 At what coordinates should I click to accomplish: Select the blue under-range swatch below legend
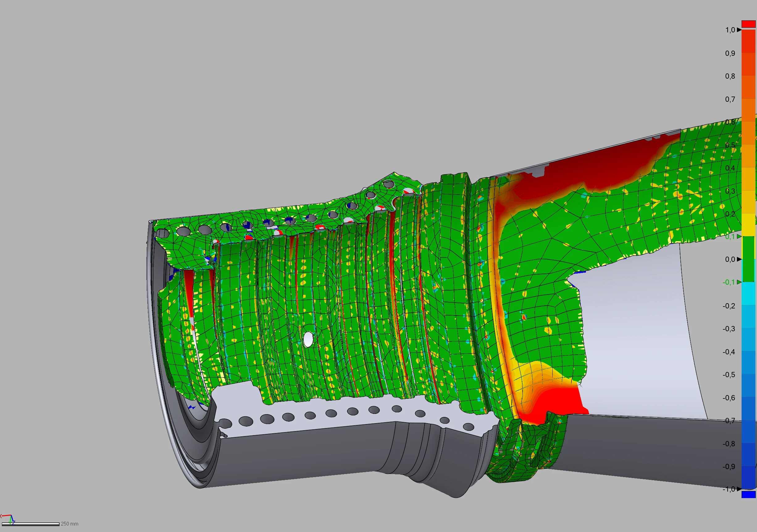coord(748,494)
